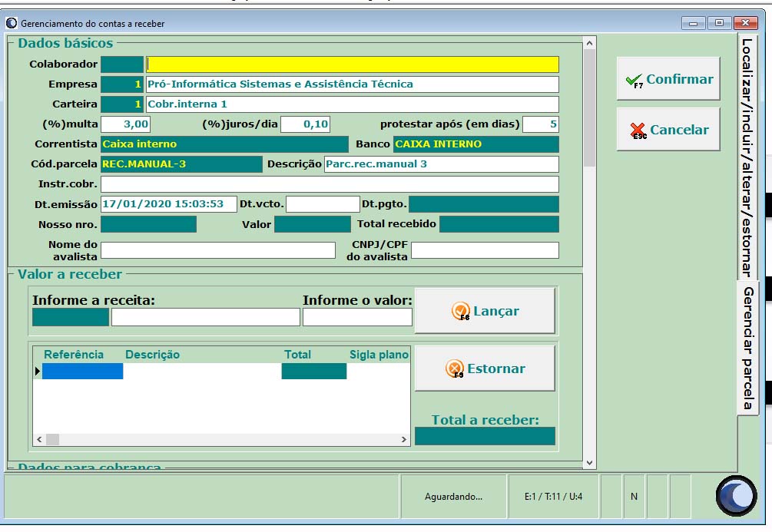Click the Total column header

297,355
